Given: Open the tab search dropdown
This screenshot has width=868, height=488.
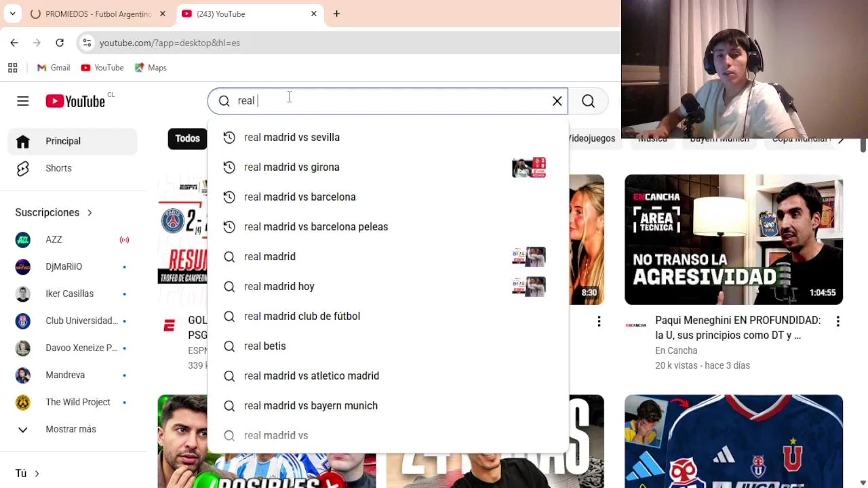Looking at the screenshot, I should [12, 14].
